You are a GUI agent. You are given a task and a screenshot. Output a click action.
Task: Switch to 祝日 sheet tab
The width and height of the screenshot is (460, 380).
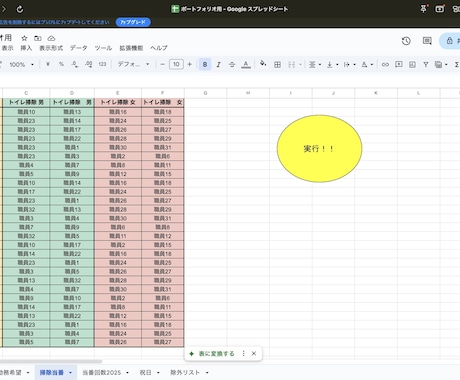(145, 373)
